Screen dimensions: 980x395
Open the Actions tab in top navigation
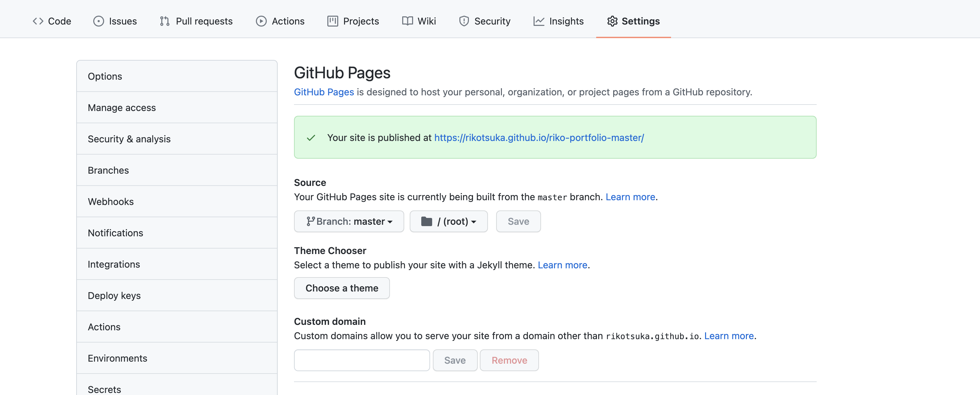point(280,21)
